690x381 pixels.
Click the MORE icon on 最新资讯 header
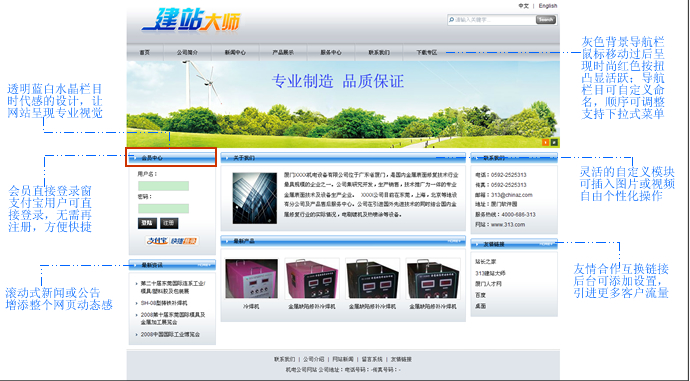coord(204,265)
